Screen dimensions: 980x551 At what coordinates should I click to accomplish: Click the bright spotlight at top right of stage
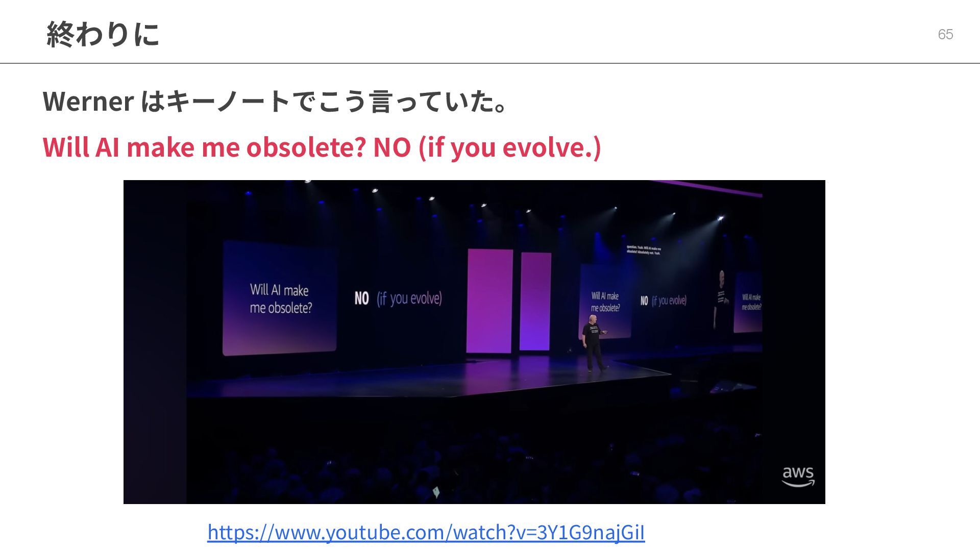(x=720, y=218)
